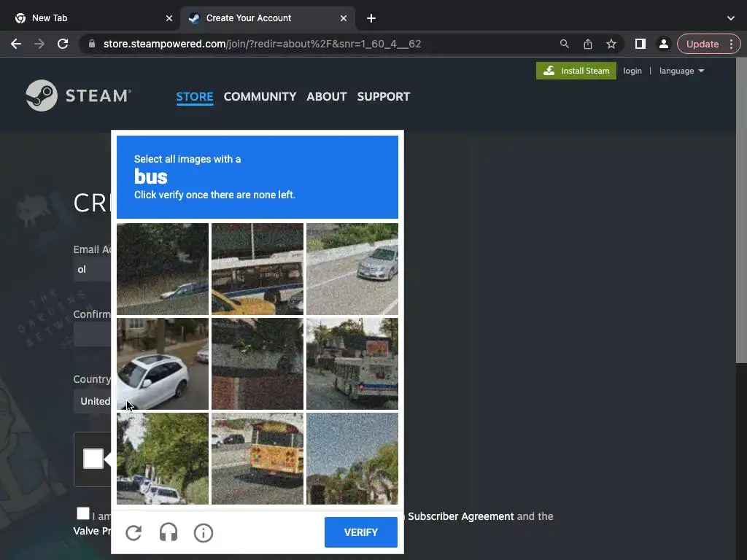
Task: Open the STORE menu
Action: pyautogui.click(x=194, y=97)
